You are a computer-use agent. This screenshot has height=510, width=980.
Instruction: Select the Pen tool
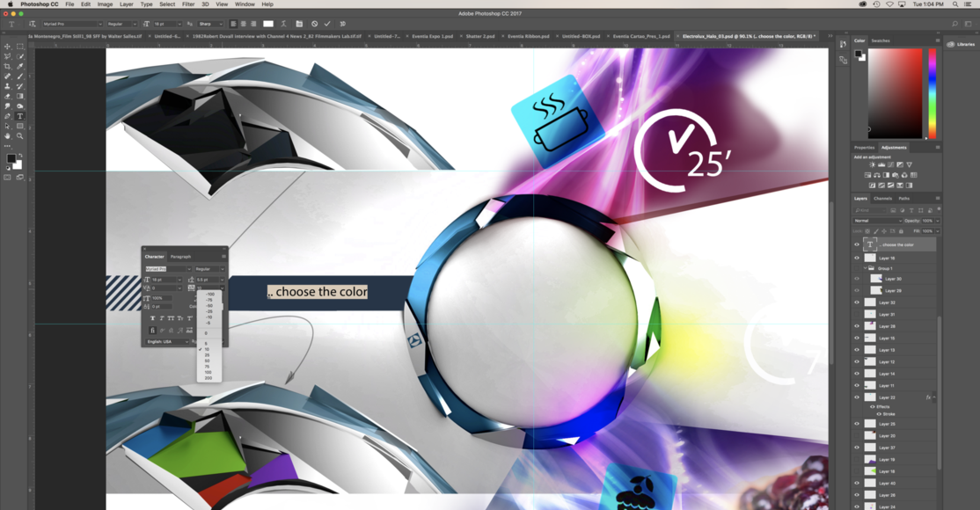[x=8, y=116]
